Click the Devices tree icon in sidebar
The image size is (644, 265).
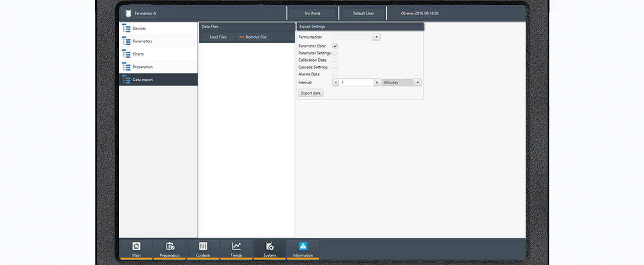point(126,29)
